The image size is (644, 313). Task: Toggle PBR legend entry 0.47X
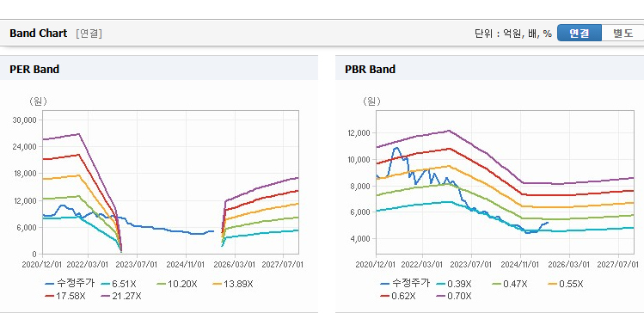pos(510,284)
